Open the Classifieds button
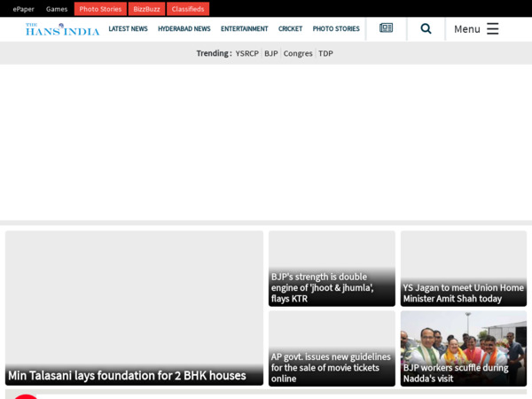This screenshot has height=399, width=532. [188, 9]
